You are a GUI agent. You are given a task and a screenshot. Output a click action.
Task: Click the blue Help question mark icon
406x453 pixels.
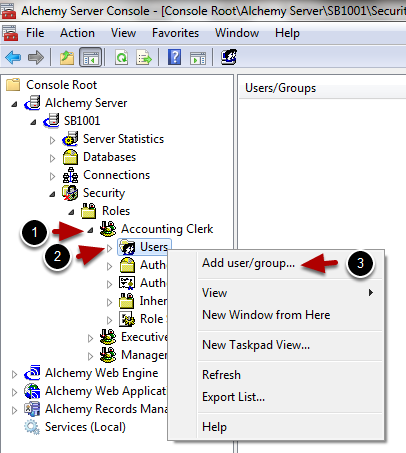[175, 57]
